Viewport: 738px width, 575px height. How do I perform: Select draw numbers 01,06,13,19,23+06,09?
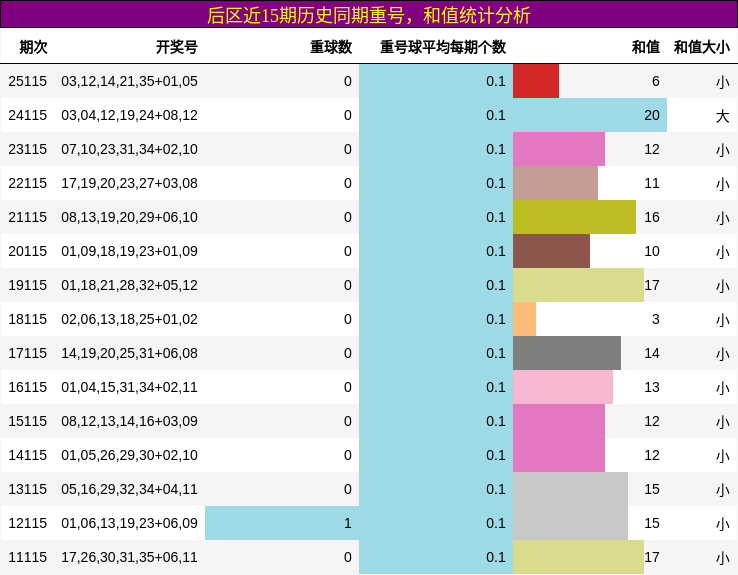tap(129, 523)
